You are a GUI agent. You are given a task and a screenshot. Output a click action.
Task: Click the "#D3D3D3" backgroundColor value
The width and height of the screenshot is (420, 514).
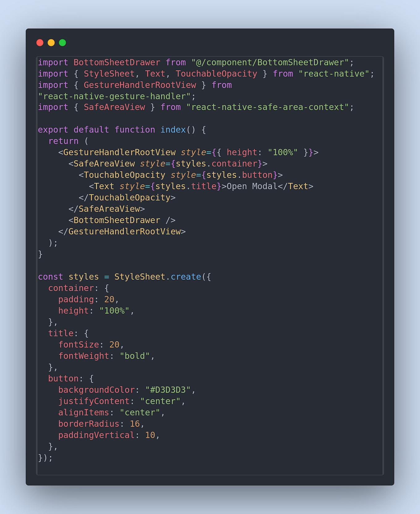[x=168, y=390]
